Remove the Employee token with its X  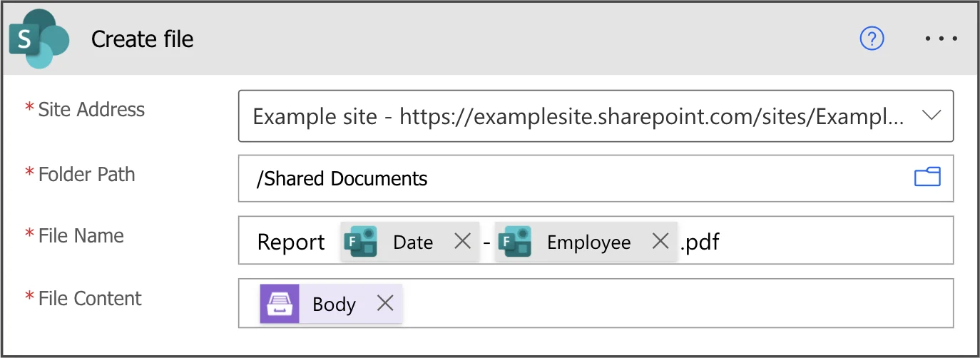click(x=660, y=242)
